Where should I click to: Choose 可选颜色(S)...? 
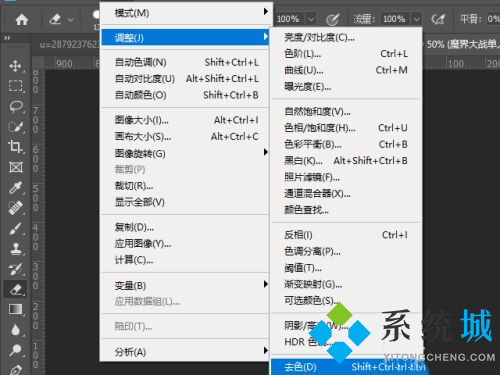point(346,301)
